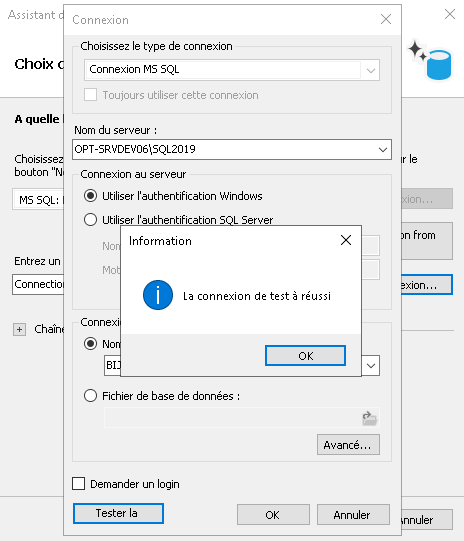Image resolution: width=464 pixels, height=541 pixels.
Task: Check Toujours utiliser cette connexion
Action: 90,95
